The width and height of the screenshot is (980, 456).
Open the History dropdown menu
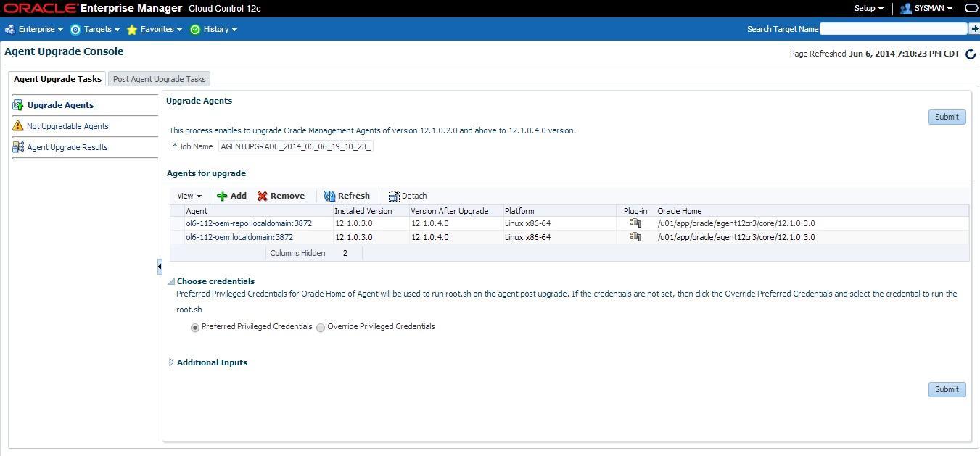(x=221, y=30)
